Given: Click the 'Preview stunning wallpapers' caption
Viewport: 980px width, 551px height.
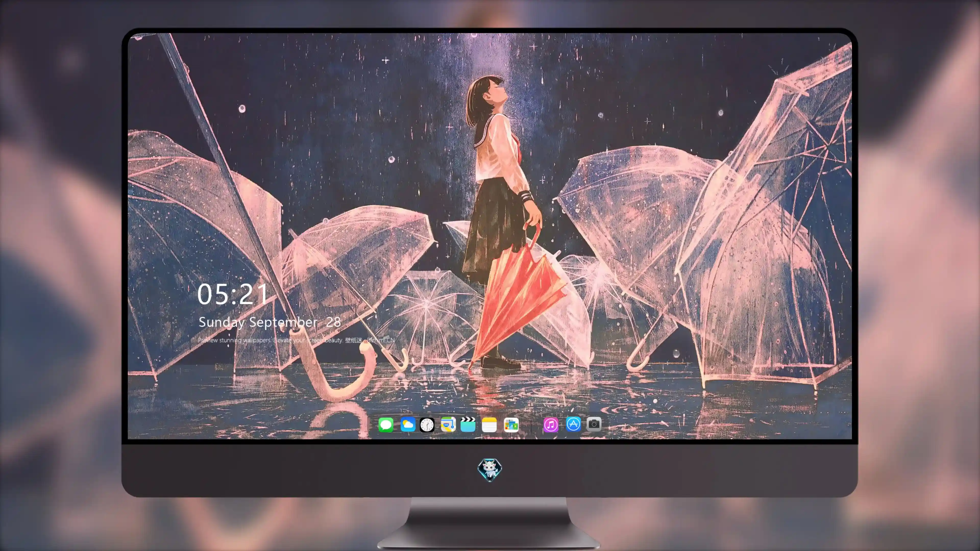Looking at the screenshot, I should click(296, 340).
